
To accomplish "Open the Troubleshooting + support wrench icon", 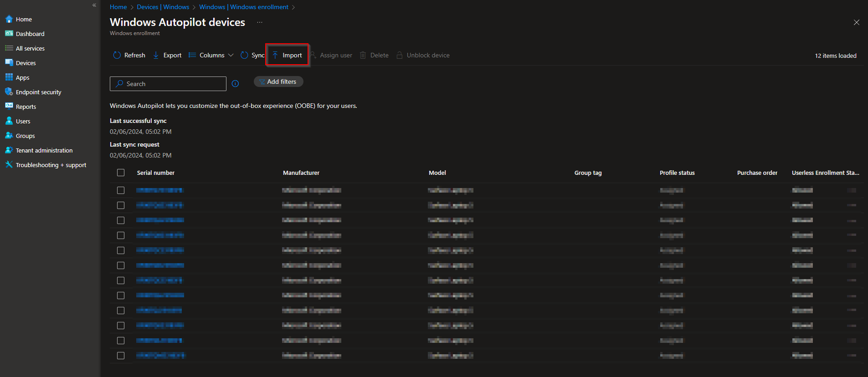I will coord(9,165).
